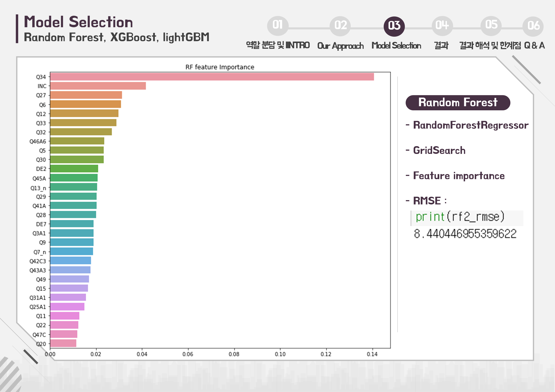Click the GridSearch bullet text

coord(439,150)
